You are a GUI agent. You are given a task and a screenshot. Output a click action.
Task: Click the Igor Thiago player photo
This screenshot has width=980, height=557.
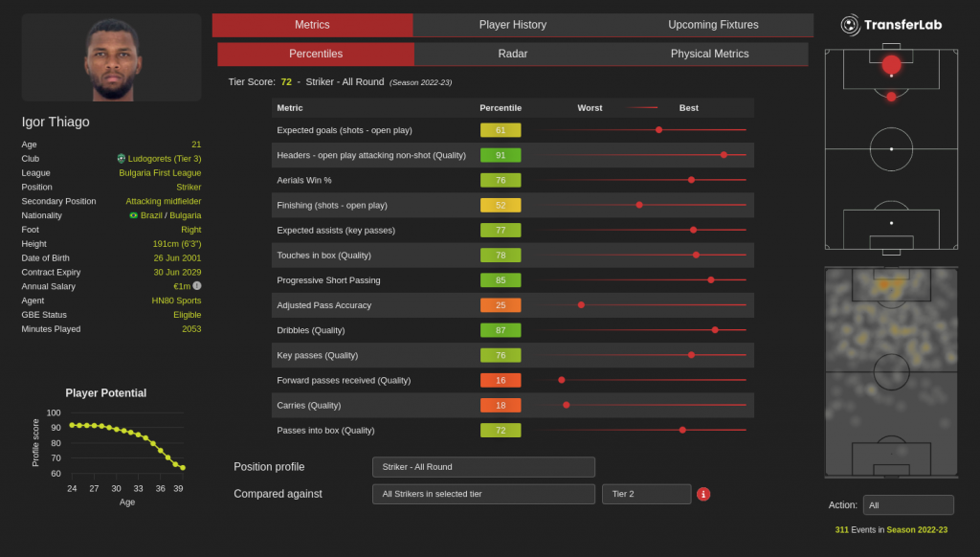(111, 58)
